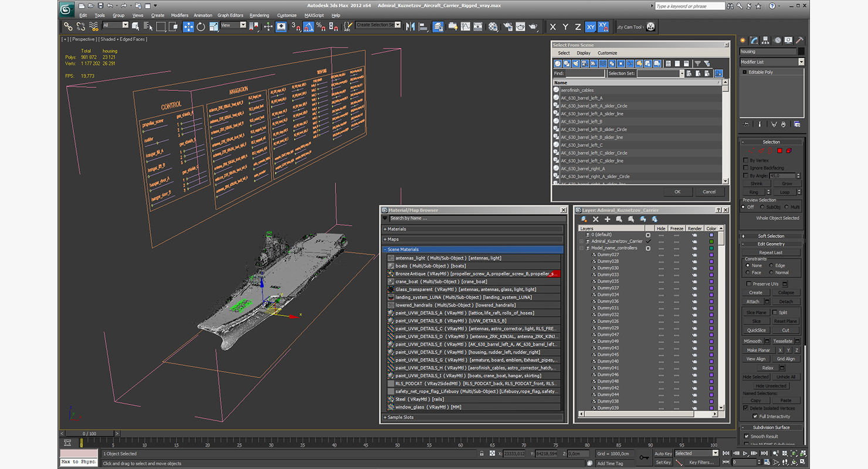Create new layer with plus icon

607,219
